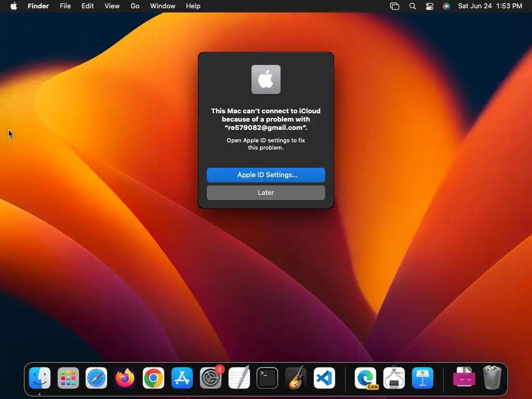Open the pink archive app in Dock

[464, 377]
